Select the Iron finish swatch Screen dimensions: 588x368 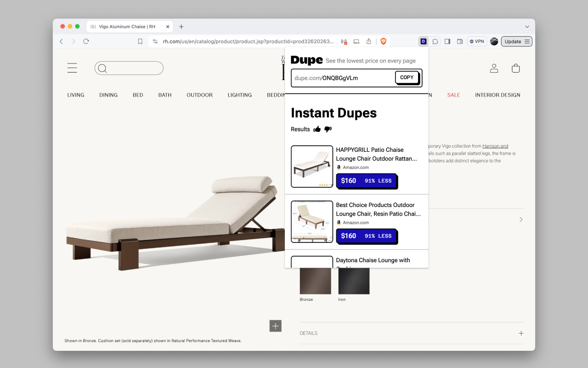tap(354, 281)
